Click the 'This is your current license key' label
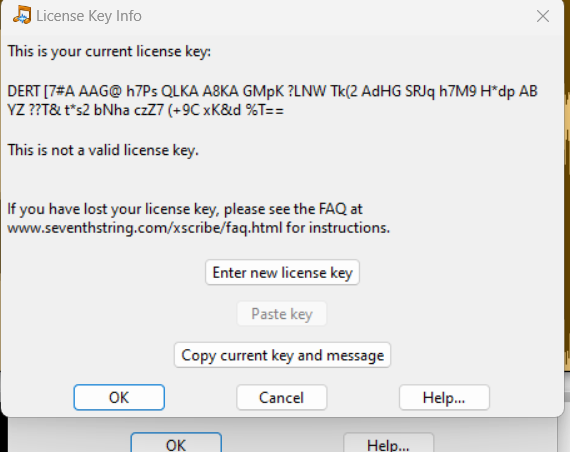 109,51
